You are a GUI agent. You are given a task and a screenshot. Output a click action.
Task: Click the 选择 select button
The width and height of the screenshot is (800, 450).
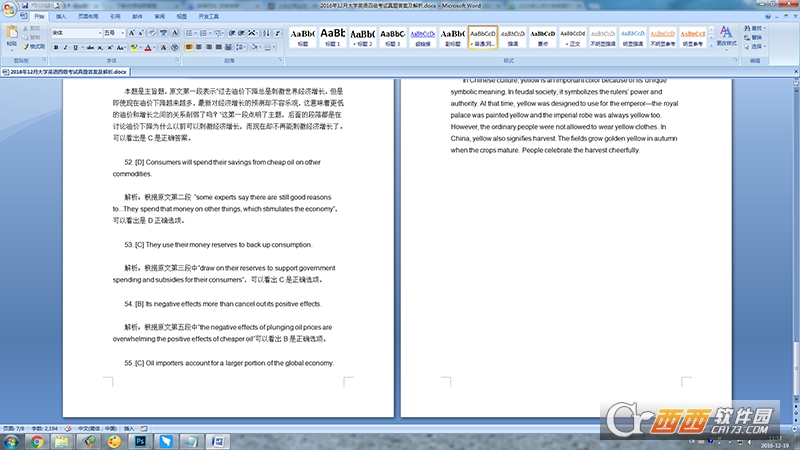(x=754, y=46)
